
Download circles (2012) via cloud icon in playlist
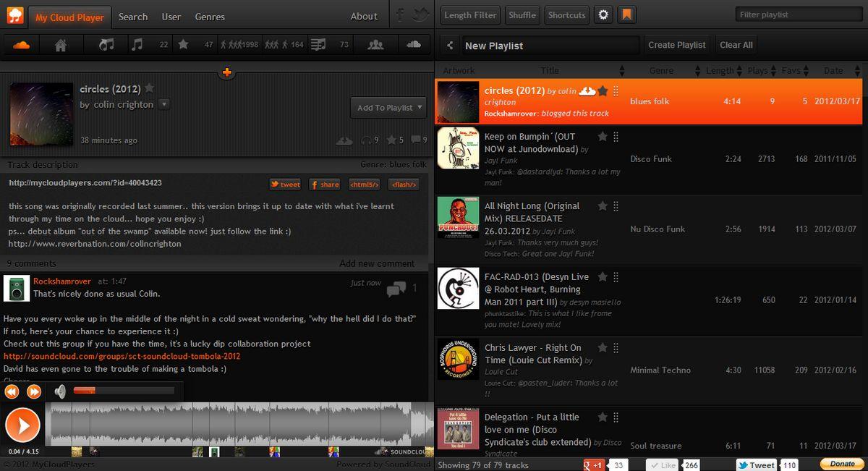587,90
